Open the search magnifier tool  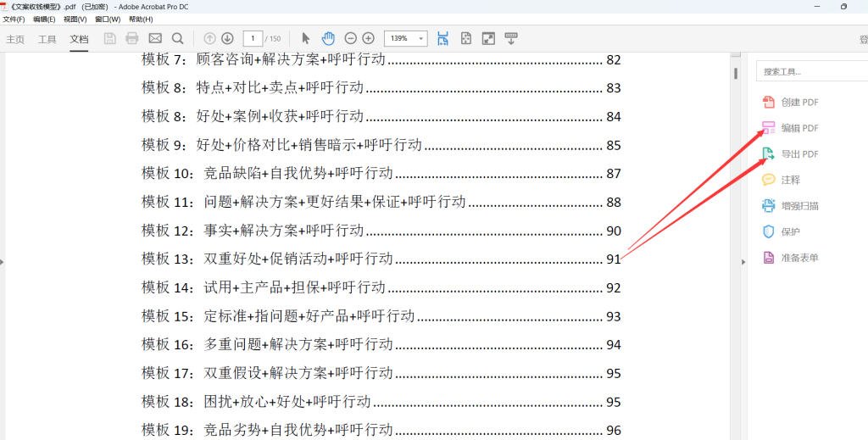click(177, 38)
